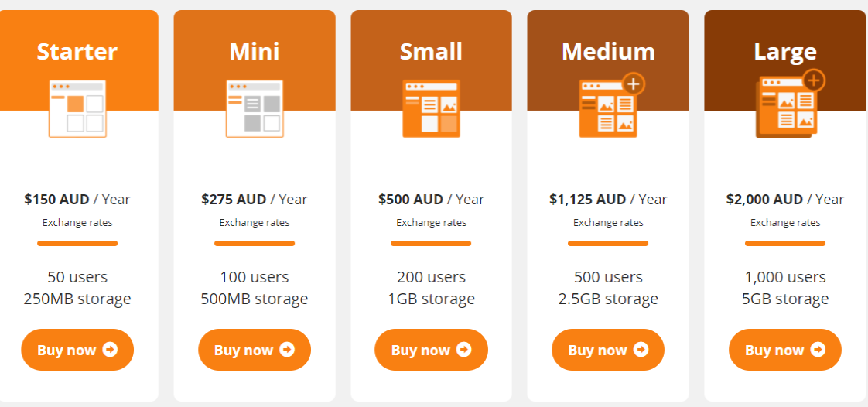
Task: Buy the Large plan now
Action: (x=785, y=350)
